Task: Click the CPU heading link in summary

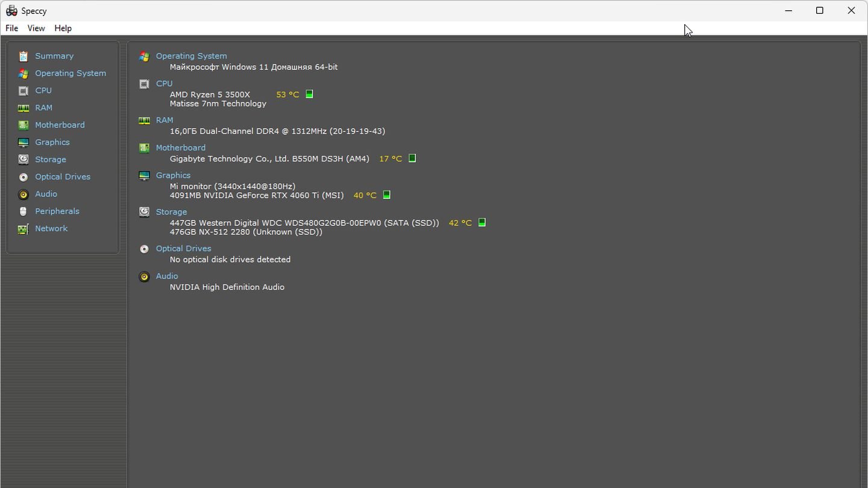Action: pyautogui.click(x=164, y=84)
